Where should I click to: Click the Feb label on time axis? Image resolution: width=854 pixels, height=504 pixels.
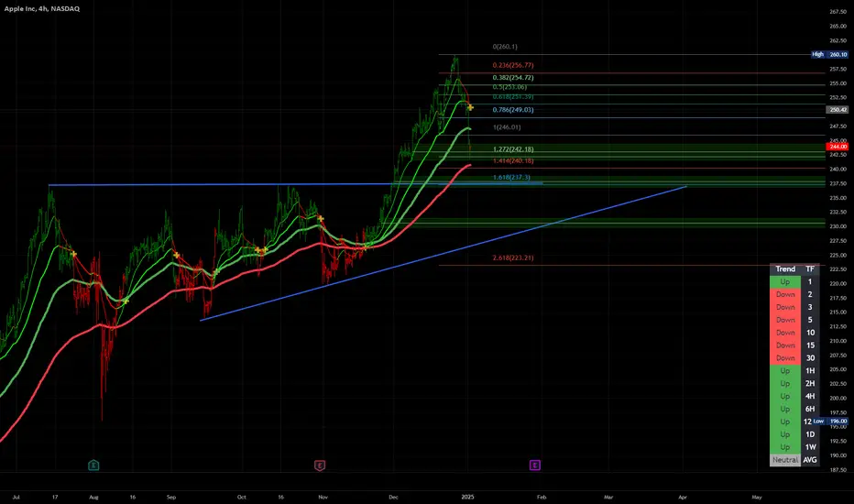coord(542,497)
